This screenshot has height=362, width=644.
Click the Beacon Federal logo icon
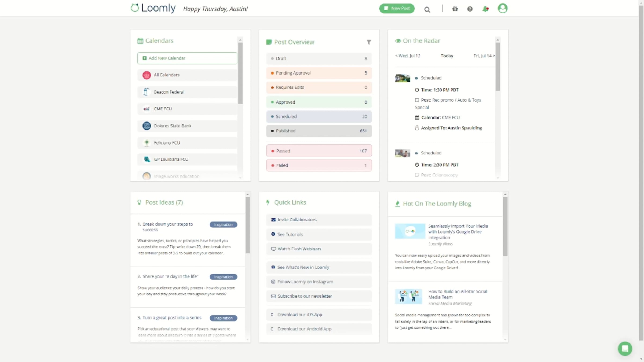[x=147, y=92]
